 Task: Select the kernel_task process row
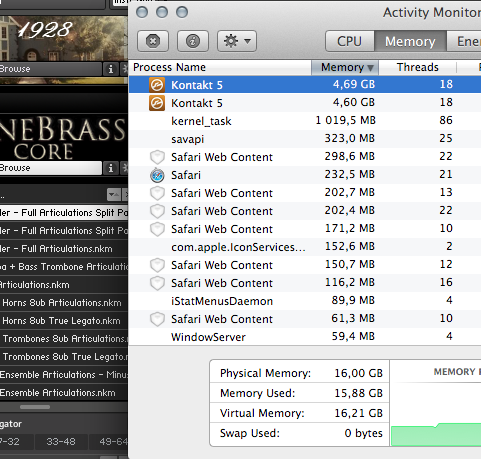point(305,121)
